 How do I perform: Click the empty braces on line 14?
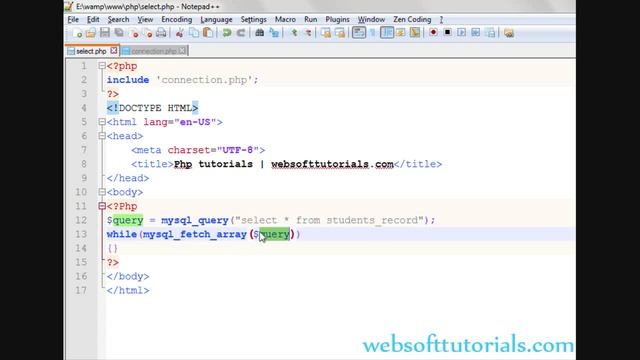click(113, 248)
